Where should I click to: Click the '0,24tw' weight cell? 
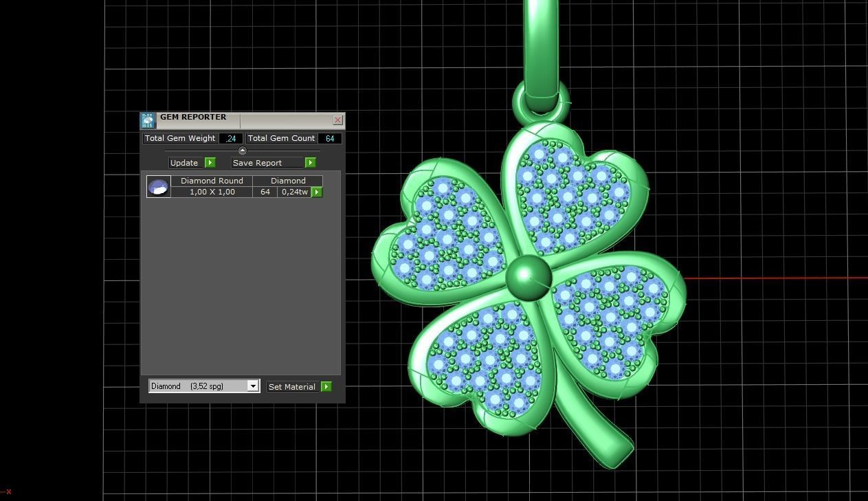[294, 192]
